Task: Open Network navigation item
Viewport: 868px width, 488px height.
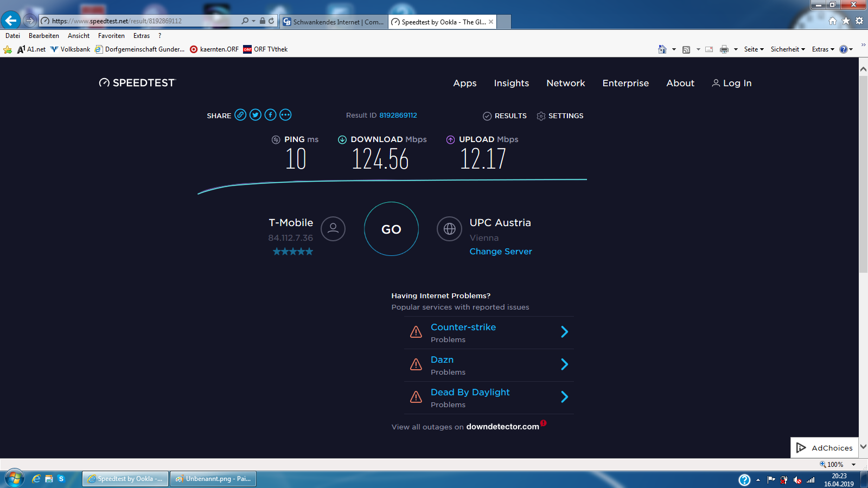Action: [566, 83]
